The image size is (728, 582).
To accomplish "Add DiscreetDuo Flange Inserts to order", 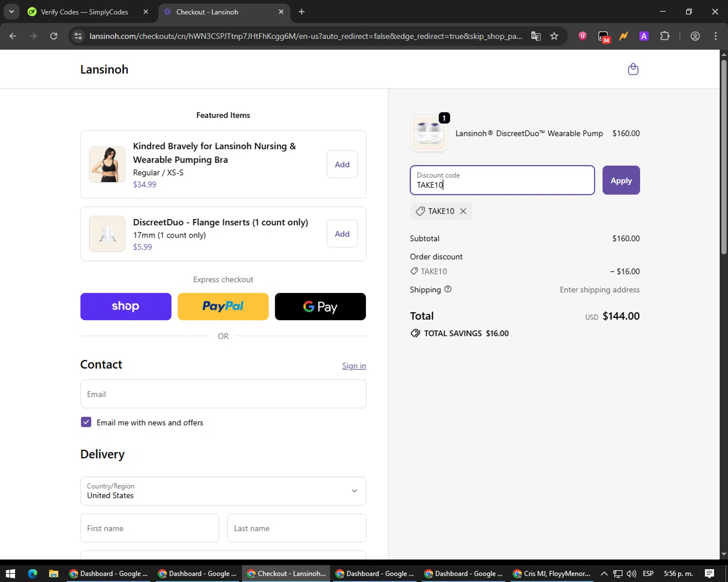I will coord(342,234).
